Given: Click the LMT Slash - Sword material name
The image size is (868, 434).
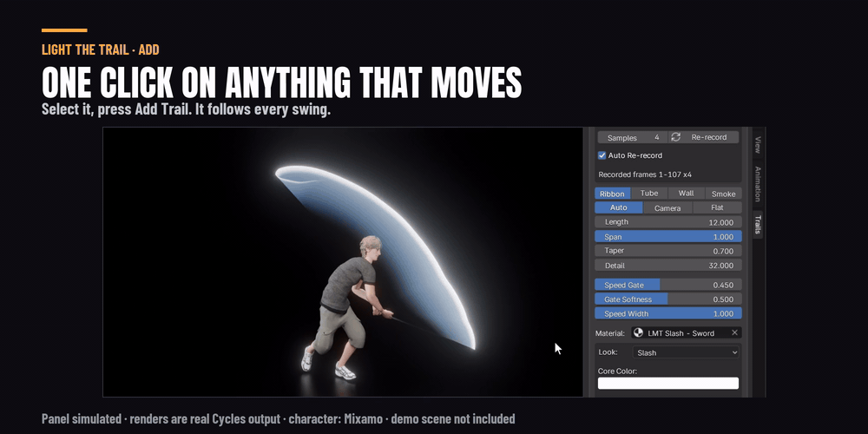Looking at the screenshot, I should (x=681, y=332).
